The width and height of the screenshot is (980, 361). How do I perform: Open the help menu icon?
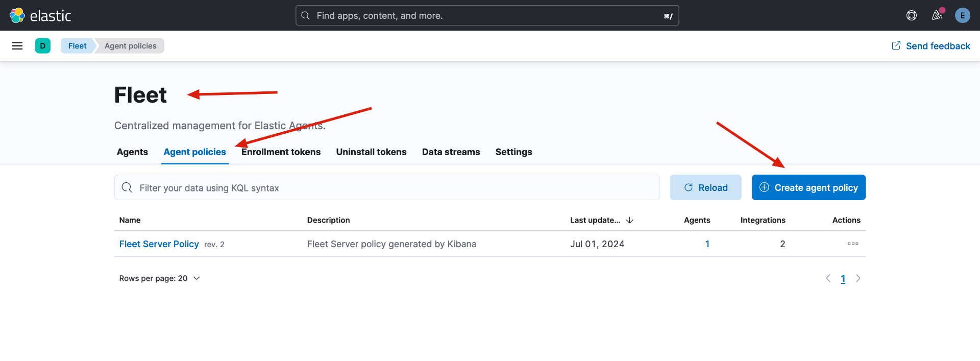pos(912,15)
